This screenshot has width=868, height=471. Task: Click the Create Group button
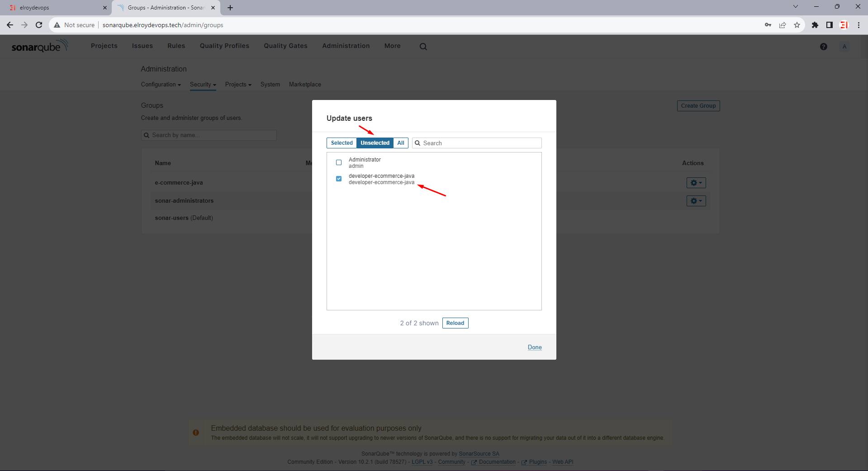pyautogui.click(x=698, y=106)
